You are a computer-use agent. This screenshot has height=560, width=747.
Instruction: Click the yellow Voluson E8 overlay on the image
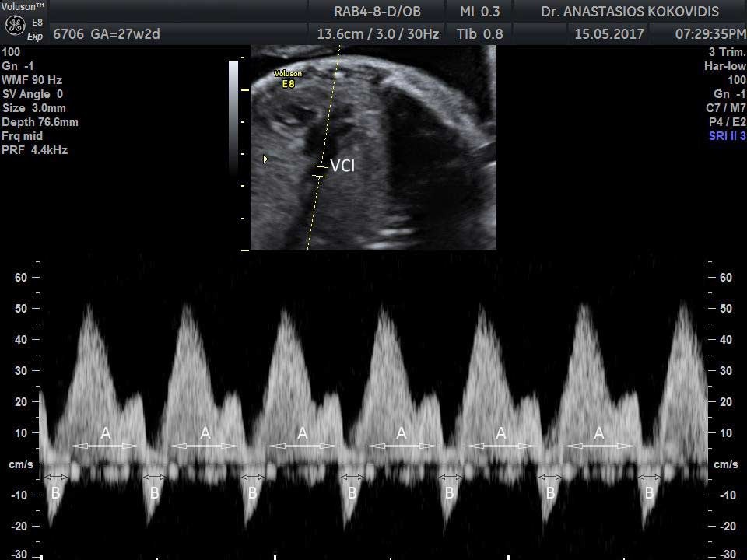coord(288,79)
